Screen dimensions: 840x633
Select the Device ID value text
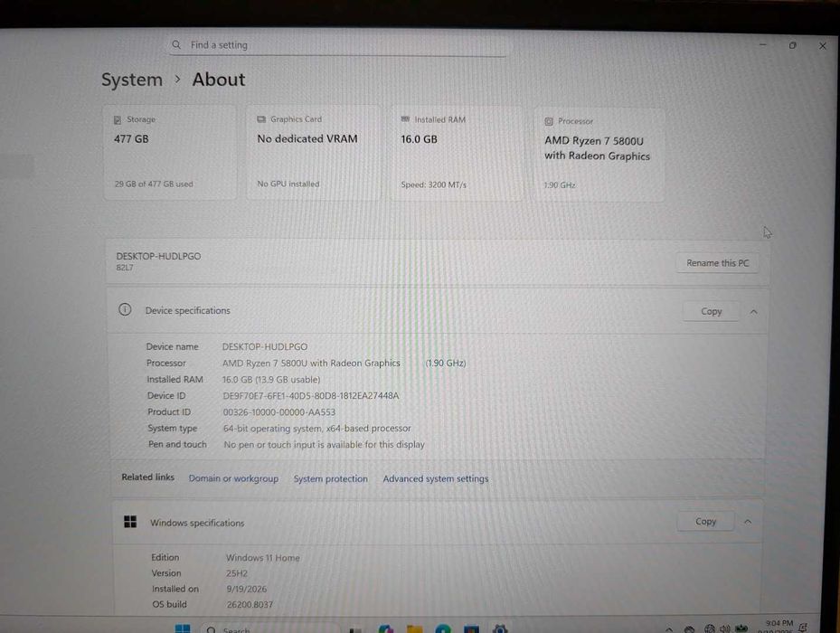point(311,396)
